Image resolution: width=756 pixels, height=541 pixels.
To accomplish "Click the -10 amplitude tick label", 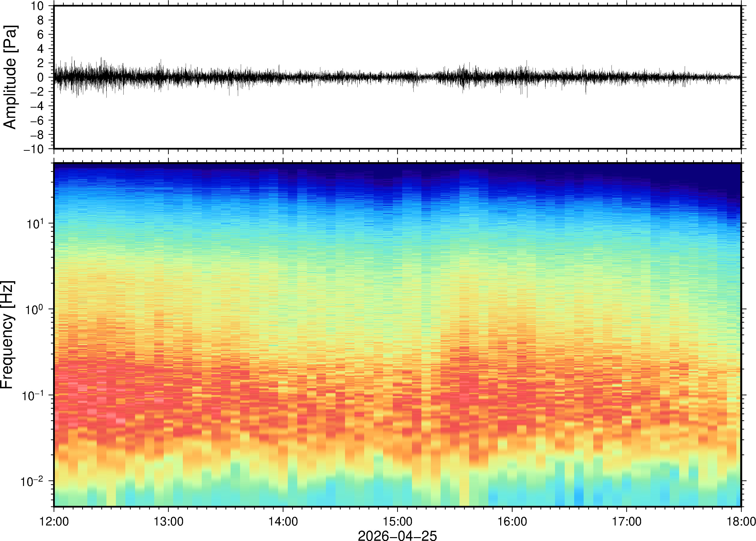I will (34, 149).
